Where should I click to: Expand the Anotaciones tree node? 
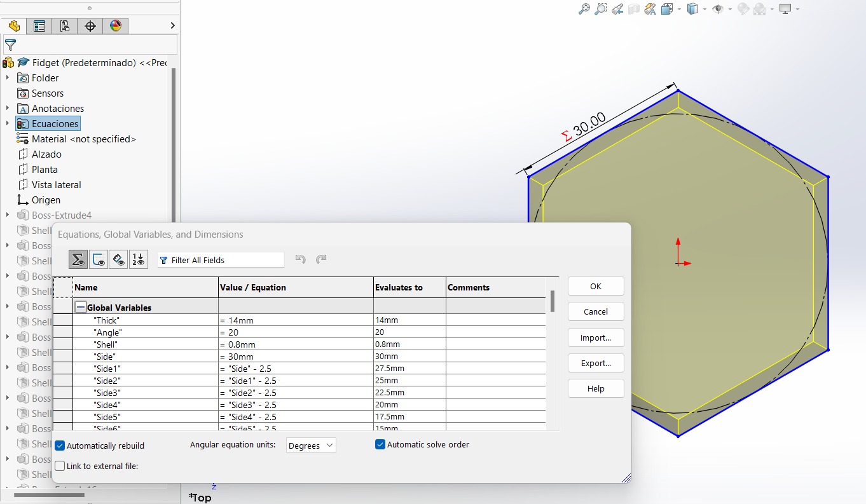tap(8, 108)
